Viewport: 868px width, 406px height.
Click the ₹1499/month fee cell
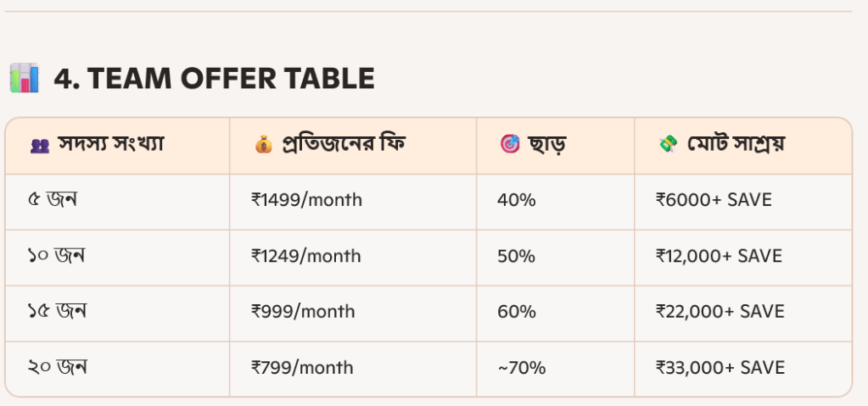point(306,200)
